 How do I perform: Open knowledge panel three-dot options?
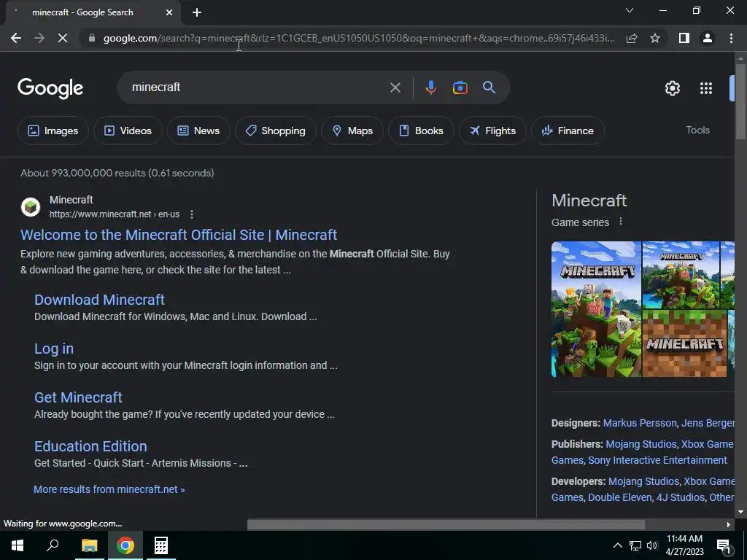point(620,222)
